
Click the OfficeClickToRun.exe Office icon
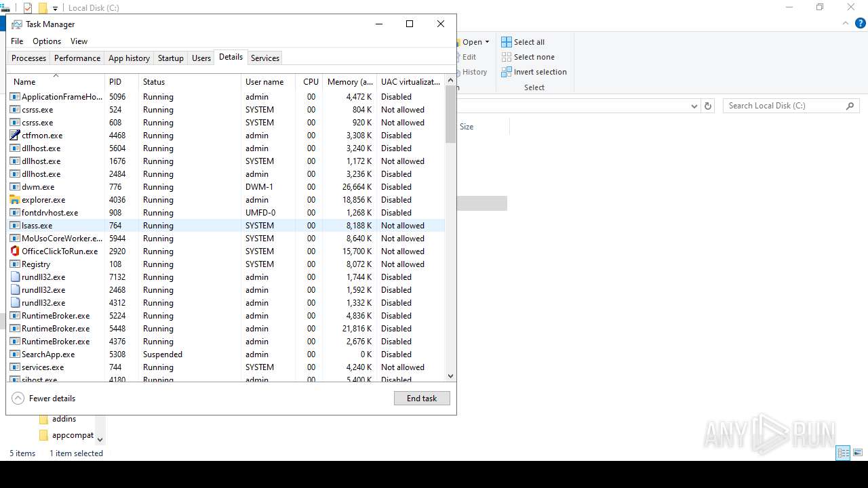(15, 251)
